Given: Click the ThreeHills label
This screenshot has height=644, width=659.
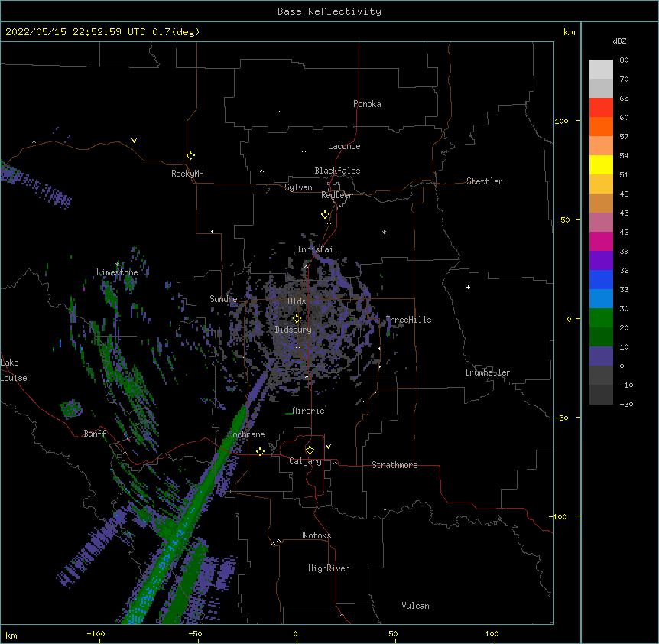Looking at the screenshot, I should 408,320.
